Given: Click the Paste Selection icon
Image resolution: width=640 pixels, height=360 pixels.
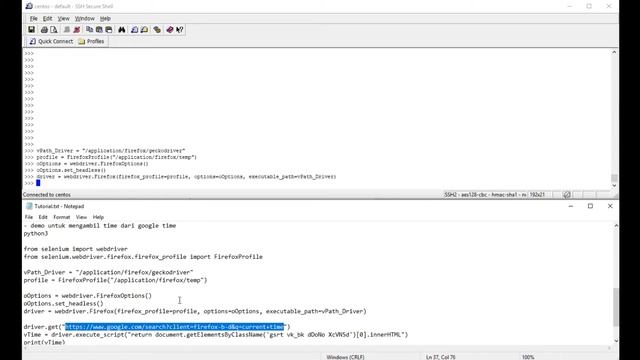Looking at the screenshot, I should tap(109, 30).
